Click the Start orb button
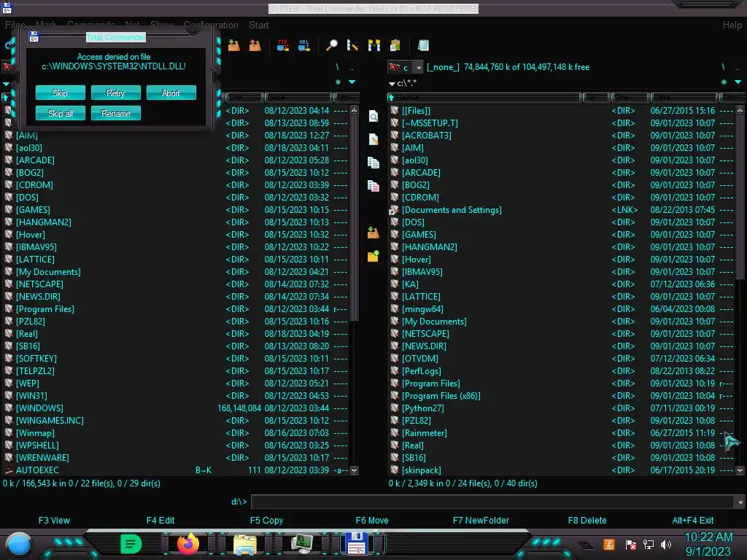The height and width of the screenshot is (560, 747). click(19, 544)
